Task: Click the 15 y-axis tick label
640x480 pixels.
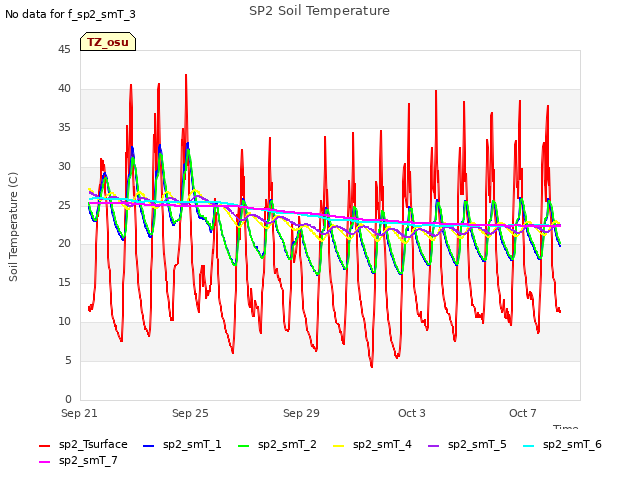Action: tap(64, 282)
